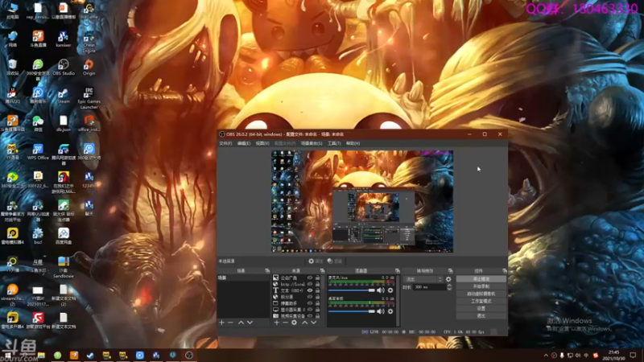This screenshot has width=644, height=362.
Task: Open the 桌面音频 mixer settings gear
Action: click(390, 311)
